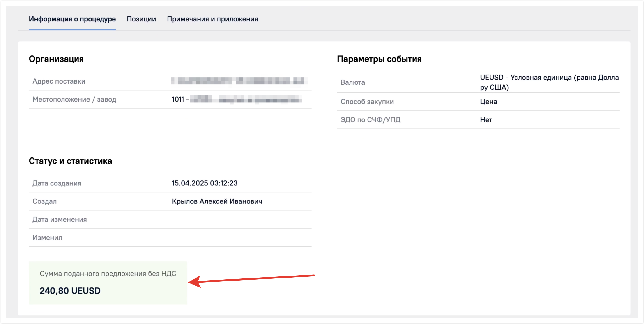Viewport: 644px width, 324px height.
Task: Click the Дата изменения row label
Action: pyautogui.click(x=60, y=220)
